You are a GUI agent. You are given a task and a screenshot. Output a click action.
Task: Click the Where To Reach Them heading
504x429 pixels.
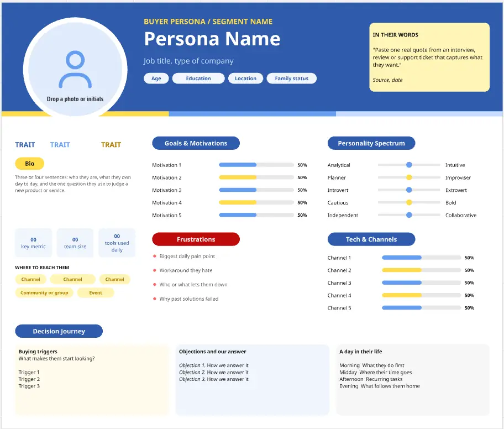click(x=42, y=268)
